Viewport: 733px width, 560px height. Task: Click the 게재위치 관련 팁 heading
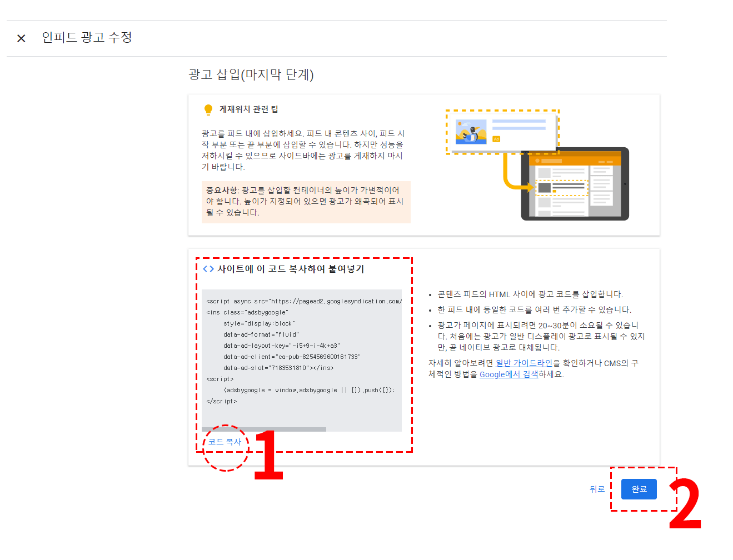tap(249, 109)
